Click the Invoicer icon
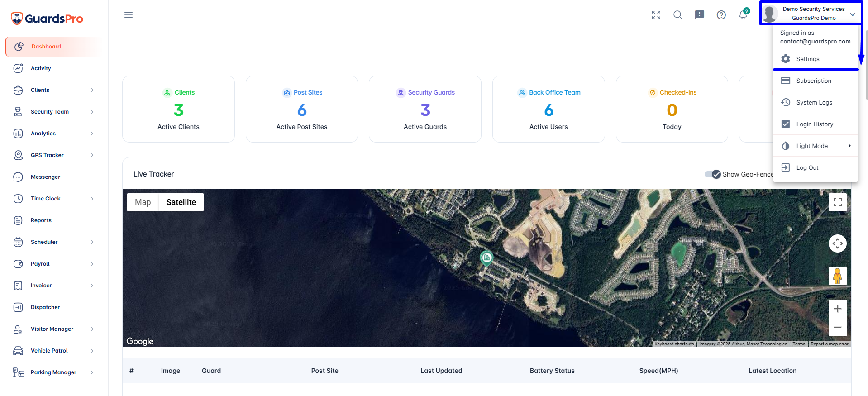The width and height of the screenshot is (868, 396). 18,286
